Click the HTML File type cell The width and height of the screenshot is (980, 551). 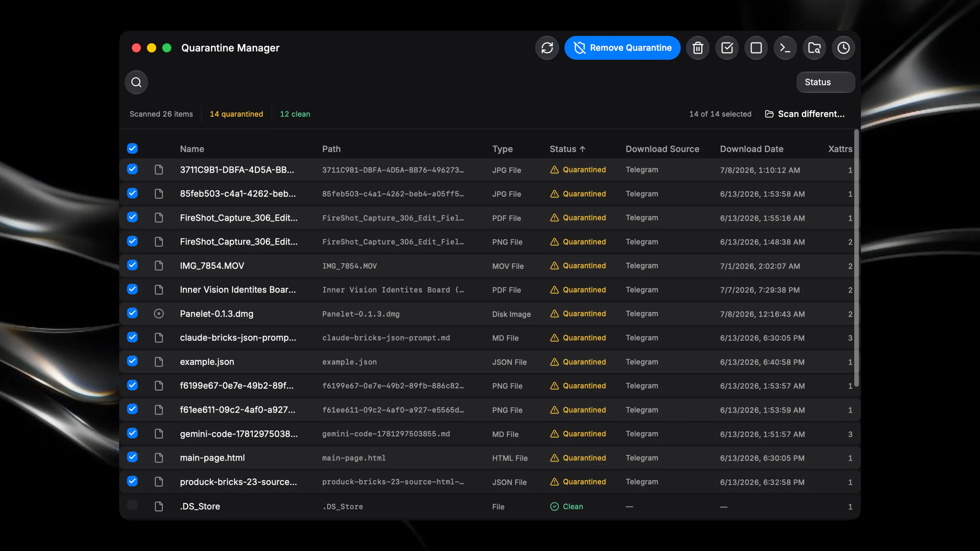point(510,458)
